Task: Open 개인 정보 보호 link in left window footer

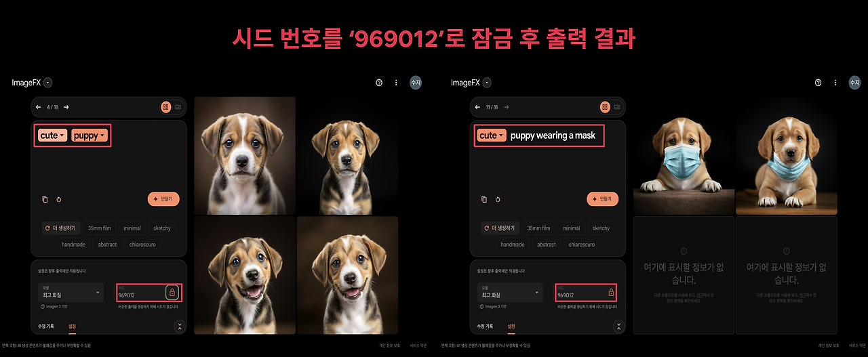Action: point(390,345)
